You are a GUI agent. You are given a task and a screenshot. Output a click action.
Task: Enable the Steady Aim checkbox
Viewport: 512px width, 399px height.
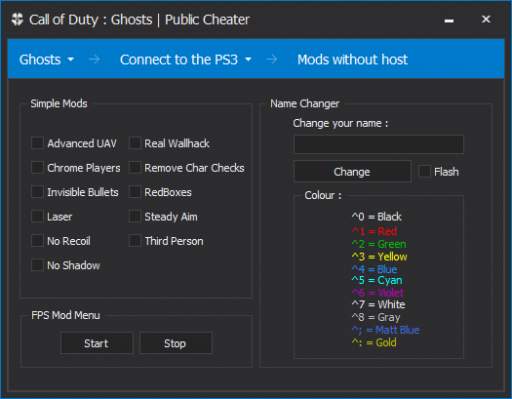135,216
